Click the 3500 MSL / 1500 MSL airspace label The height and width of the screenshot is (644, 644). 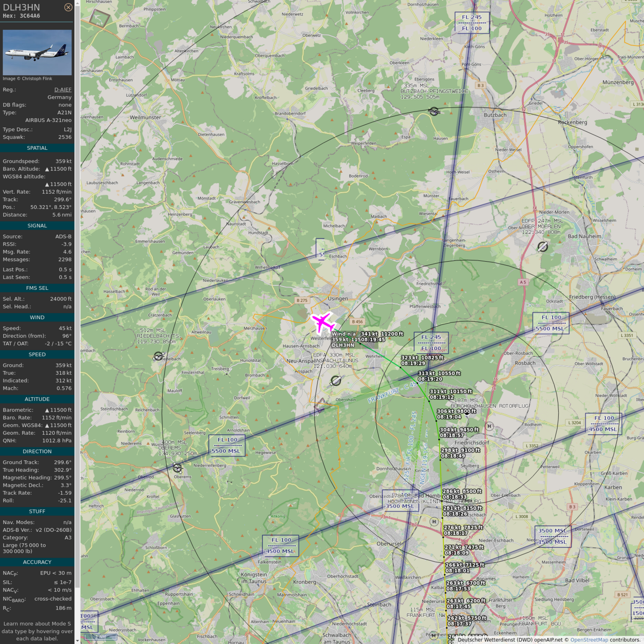pos(552,536)
